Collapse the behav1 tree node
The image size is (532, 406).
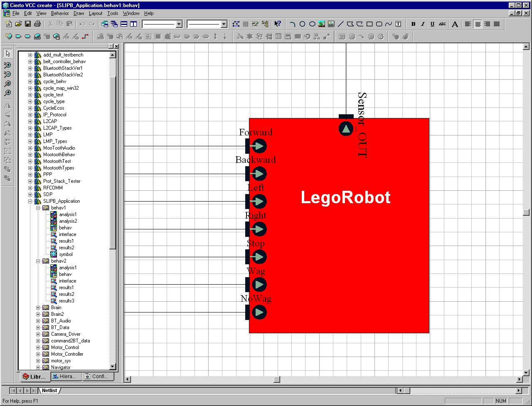tap(38, 208)
